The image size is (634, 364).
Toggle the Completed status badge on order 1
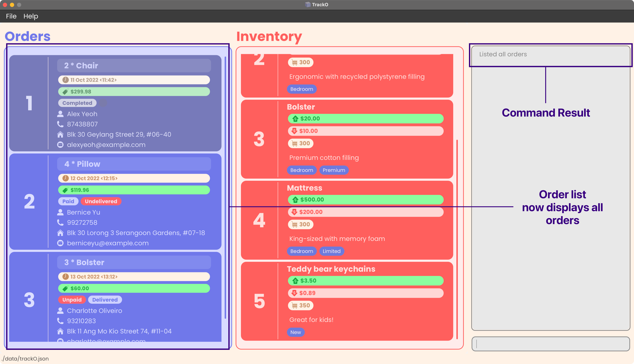click(x=77, y=103)
